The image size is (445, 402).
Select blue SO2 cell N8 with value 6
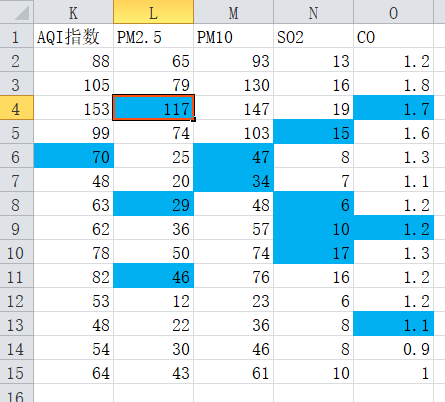(x=314, y=204)
